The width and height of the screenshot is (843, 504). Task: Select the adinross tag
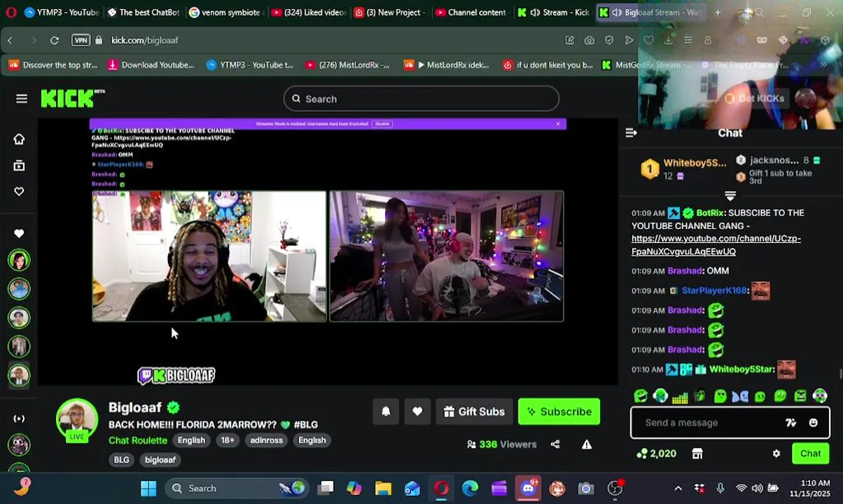pos(266,440)
